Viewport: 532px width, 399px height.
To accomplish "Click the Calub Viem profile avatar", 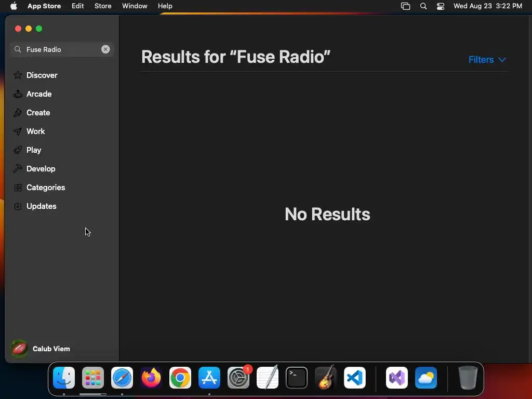I will pyautogui.click(x=19, y=349).
